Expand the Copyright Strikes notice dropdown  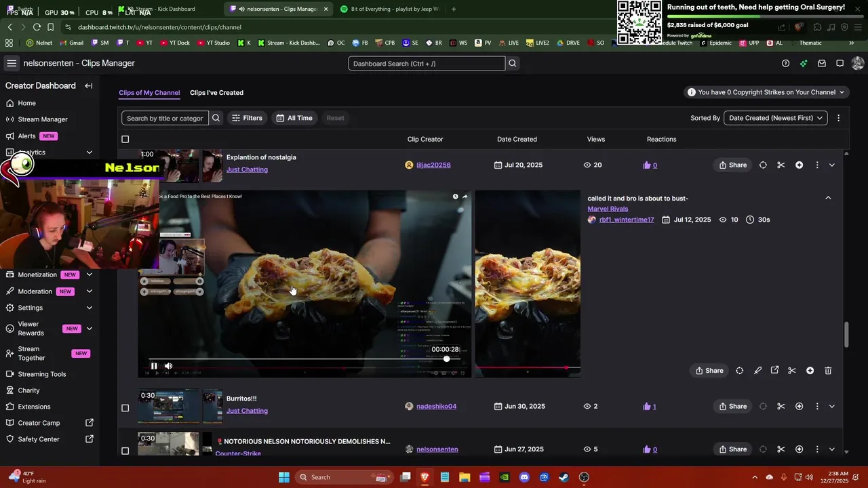[x=766, y=92]
